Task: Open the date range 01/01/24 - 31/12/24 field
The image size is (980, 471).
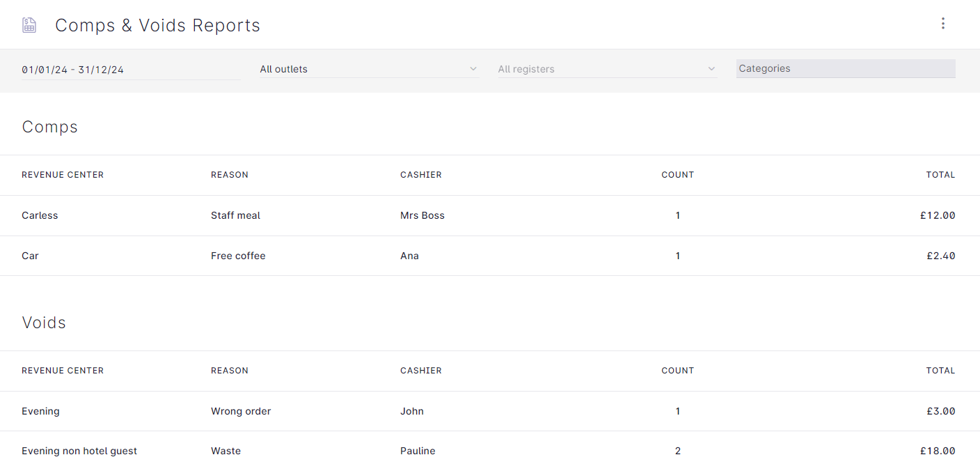Action: (x=131, y=70)
